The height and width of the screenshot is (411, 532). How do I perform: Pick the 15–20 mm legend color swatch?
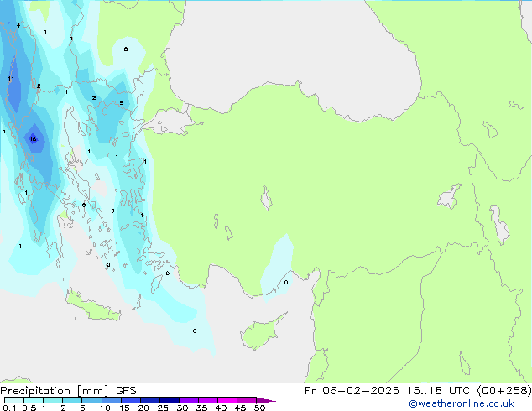click(x=131, y=400)
